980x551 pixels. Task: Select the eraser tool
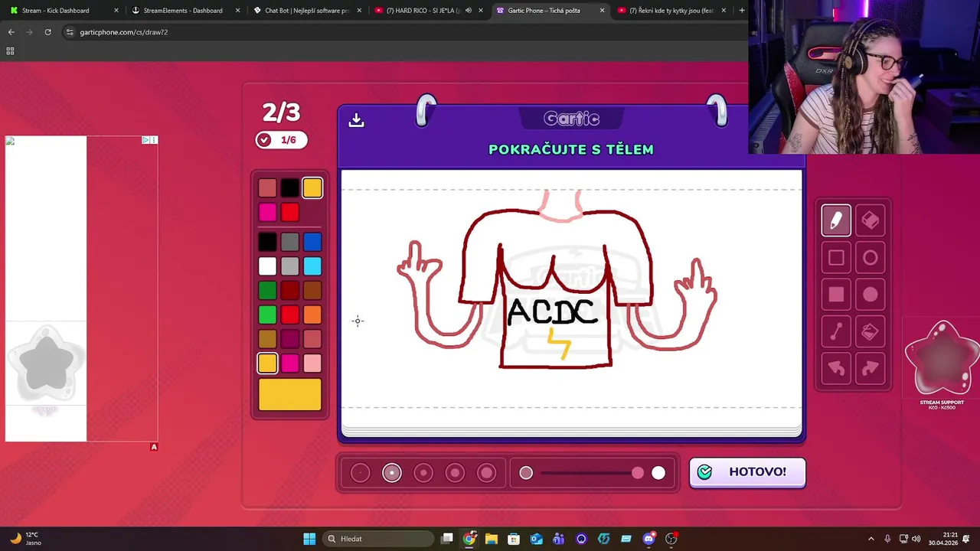871,220
